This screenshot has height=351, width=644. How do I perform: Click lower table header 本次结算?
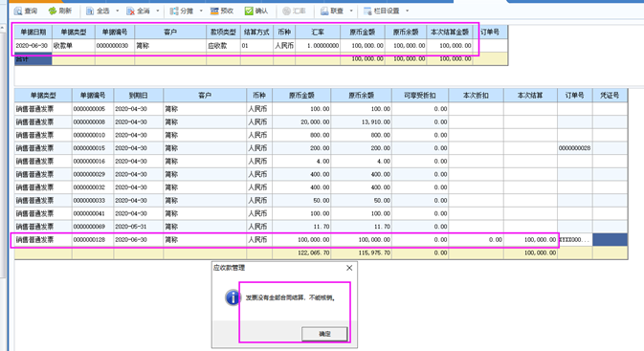tap(530, 96)
